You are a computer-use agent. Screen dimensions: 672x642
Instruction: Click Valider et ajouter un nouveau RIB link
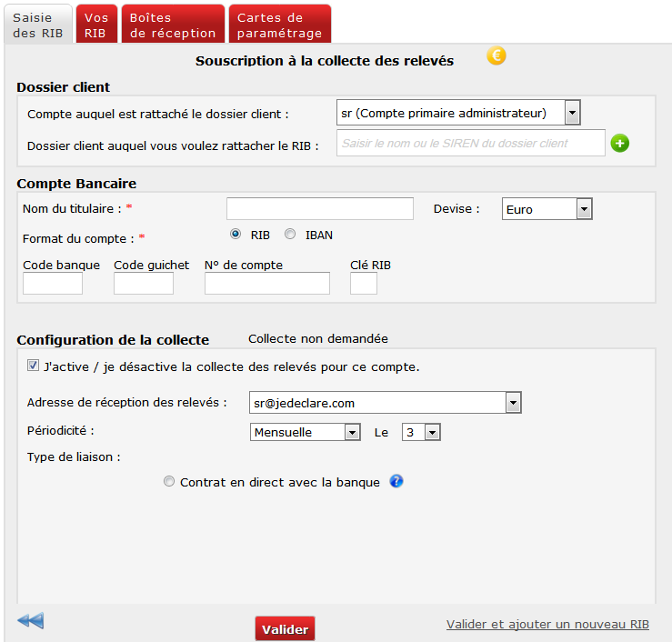point(547,625)
